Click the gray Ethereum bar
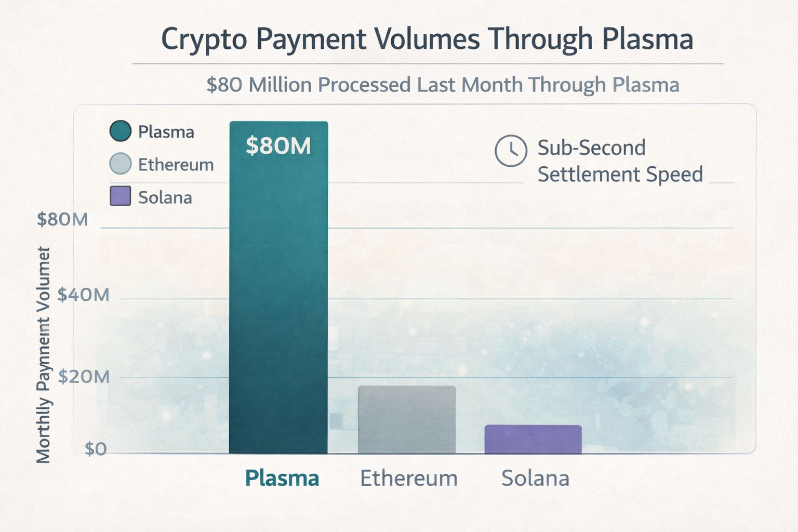 tap(407, 420)
